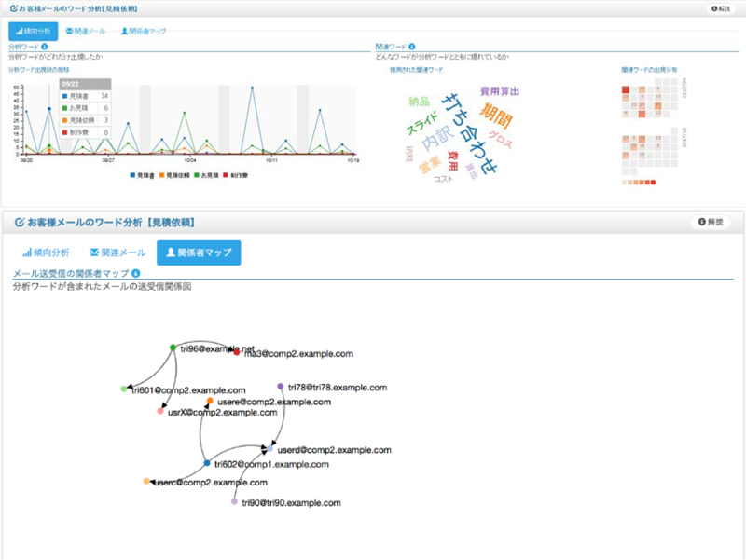Open the active 関係者マップ tab in lower panel
The height and width of the screenshot is (560, 746).
tap(199, 253)
